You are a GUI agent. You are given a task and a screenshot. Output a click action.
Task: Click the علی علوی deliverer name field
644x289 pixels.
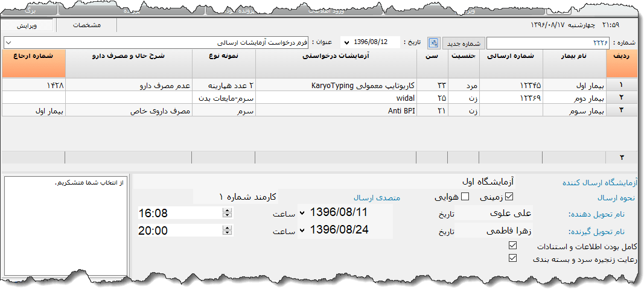click(x=494, y=213)
